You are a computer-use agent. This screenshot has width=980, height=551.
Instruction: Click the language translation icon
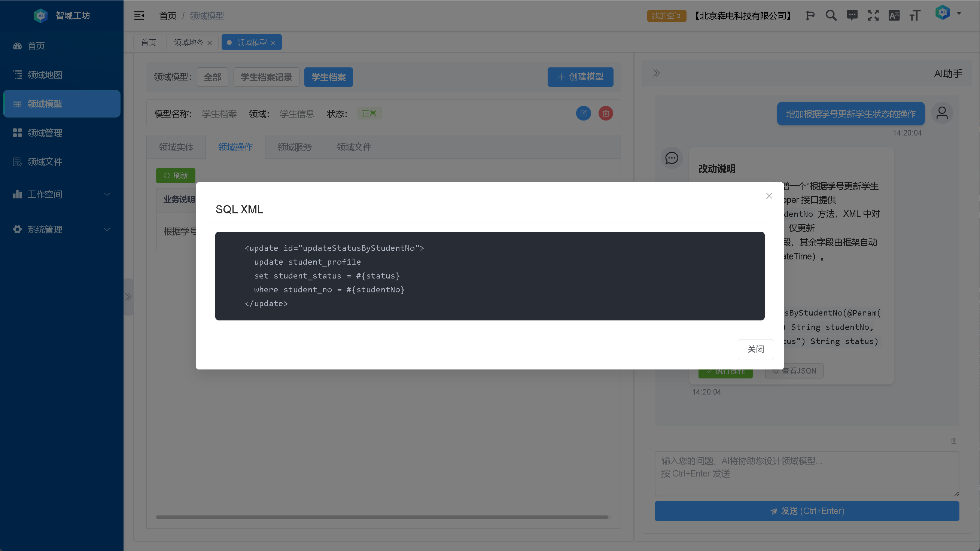tap(894, 16)
